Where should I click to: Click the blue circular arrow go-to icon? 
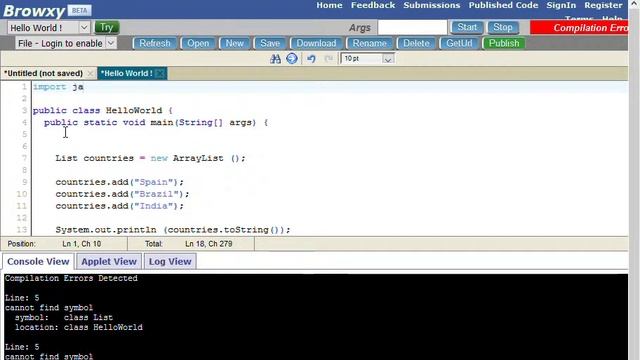(292, 59)
